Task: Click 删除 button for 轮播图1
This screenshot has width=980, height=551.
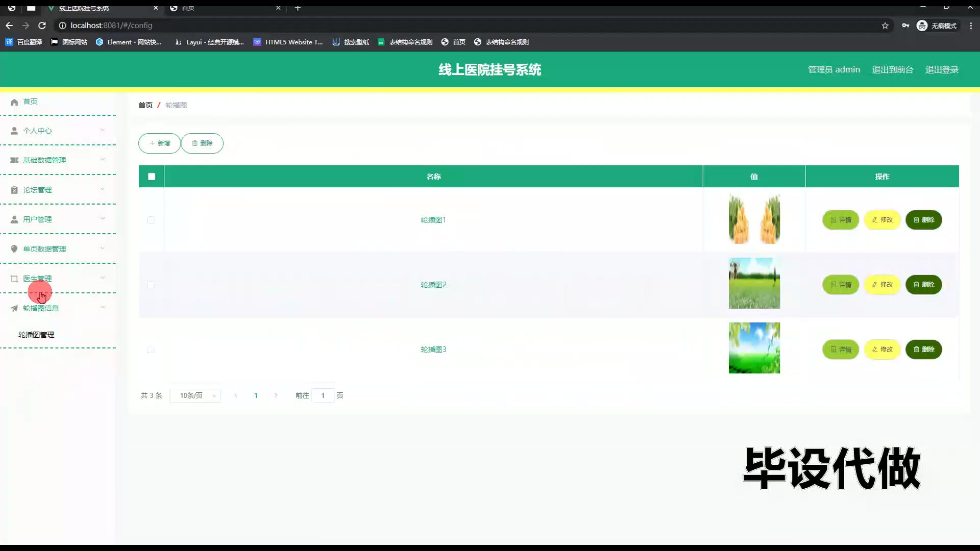Action: coord(924,220)
